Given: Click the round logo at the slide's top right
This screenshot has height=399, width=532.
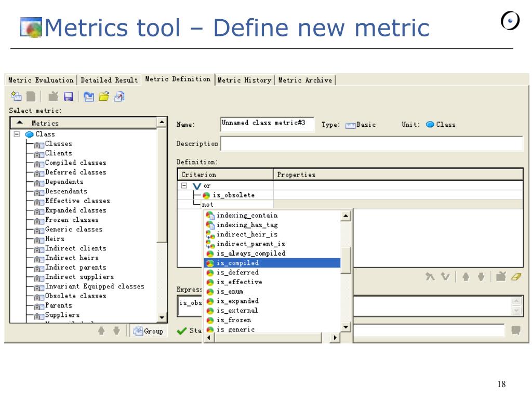Looking at the screenshot, I should point(510,21).
